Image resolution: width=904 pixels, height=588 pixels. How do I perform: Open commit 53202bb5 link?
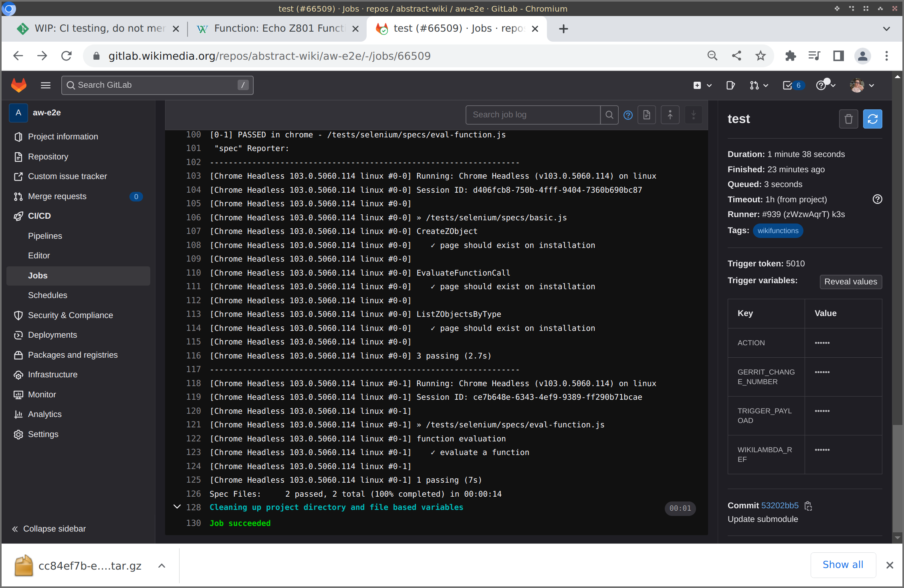pos(779,505)
